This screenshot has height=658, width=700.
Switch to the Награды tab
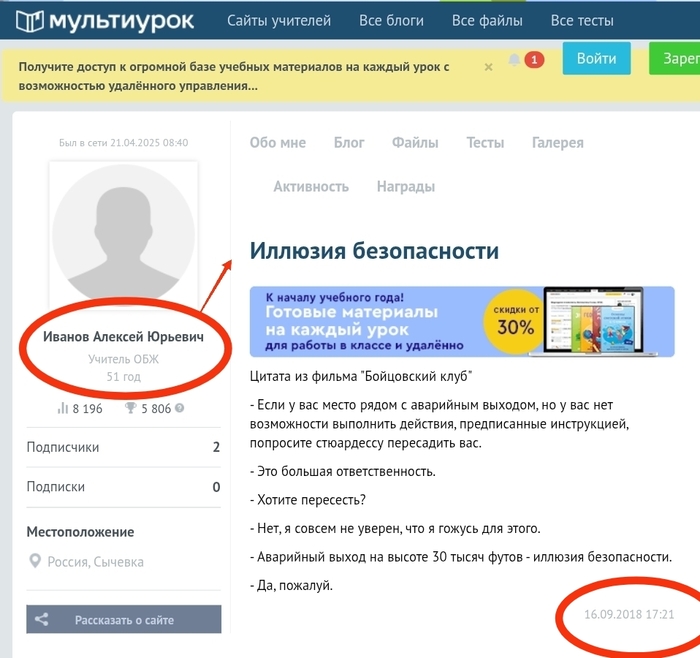pyautogui.click(x=406, y=186)
